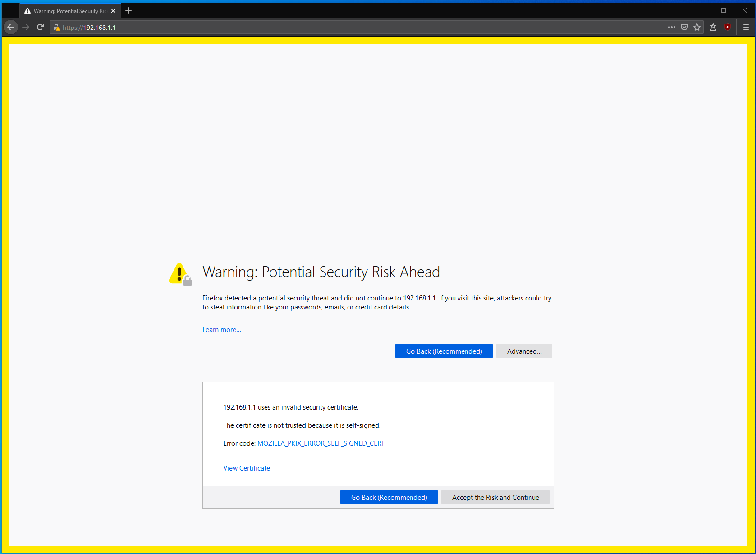Open page actions three-dot menu
This screenshot has width=756, height=554.
[x=671, y=27]
